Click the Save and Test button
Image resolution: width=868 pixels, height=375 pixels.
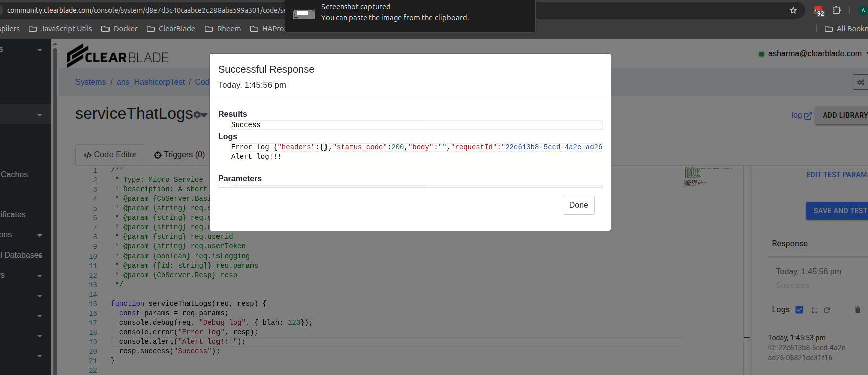[837, 211]
